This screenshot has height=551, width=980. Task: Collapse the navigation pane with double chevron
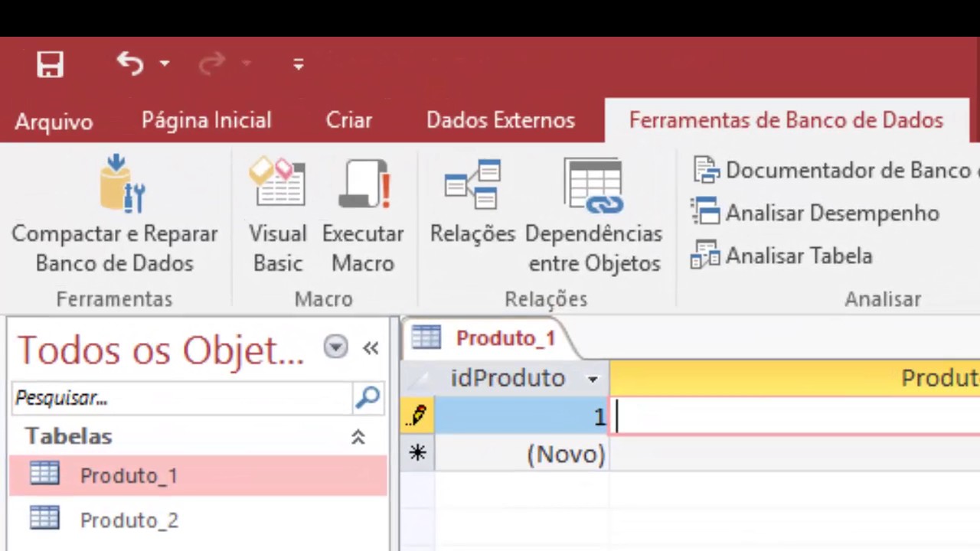[371, 348]
